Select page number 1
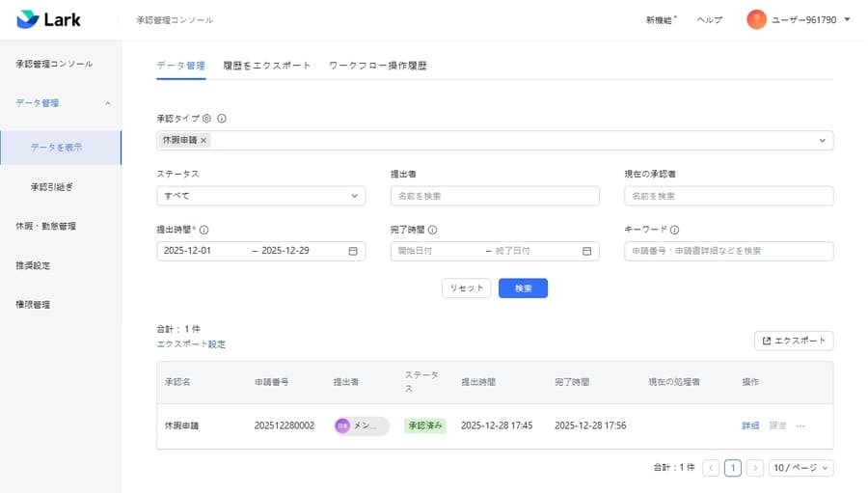The width and height of the screenshot is (868, 493). click(x=732, y=468)
